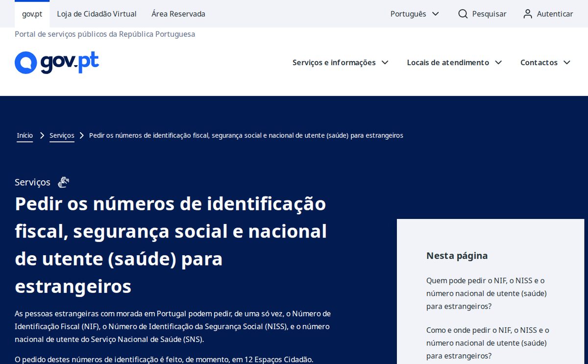Image resolution: width=588 pixels, height=364 pixels.
Task: Click the page title 'Pedir os números de identificação fiscal'
Action: (171, 244)
